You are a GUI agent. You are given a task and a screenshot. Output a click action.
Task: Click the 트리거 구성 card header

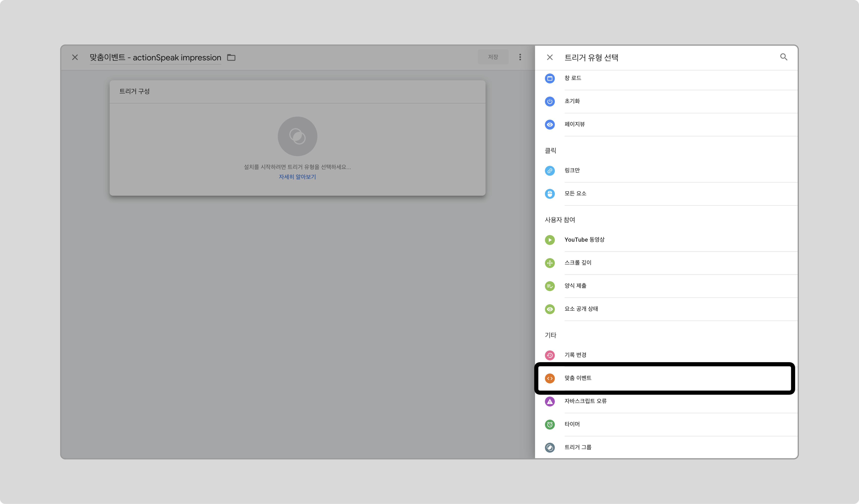click(297, 92)
